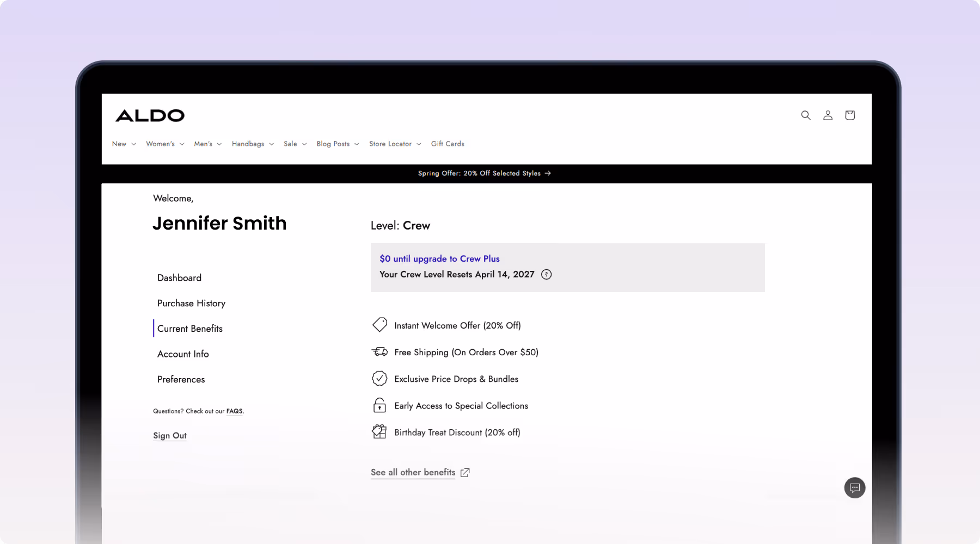
Task: Click the Level: Crew heading
Action: point(400,226)
